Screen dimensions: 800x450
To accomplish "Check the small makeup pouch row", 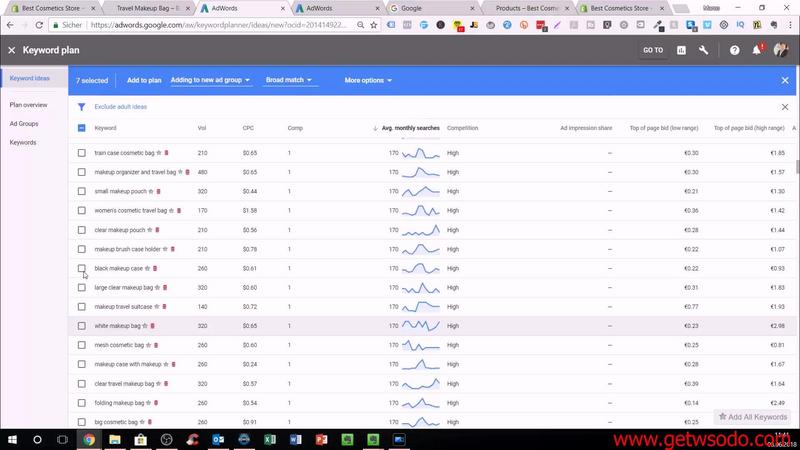I will [x=82, y=191].
